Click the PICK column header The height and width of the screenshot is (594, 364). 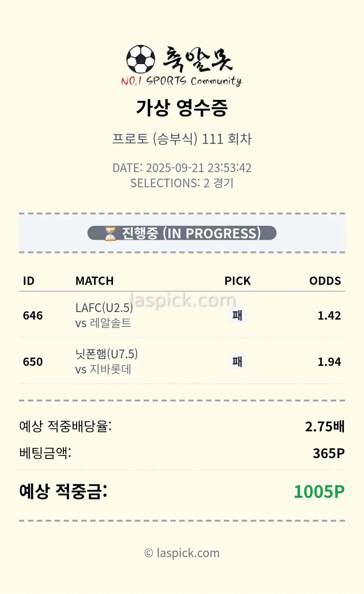coord(237,281)
